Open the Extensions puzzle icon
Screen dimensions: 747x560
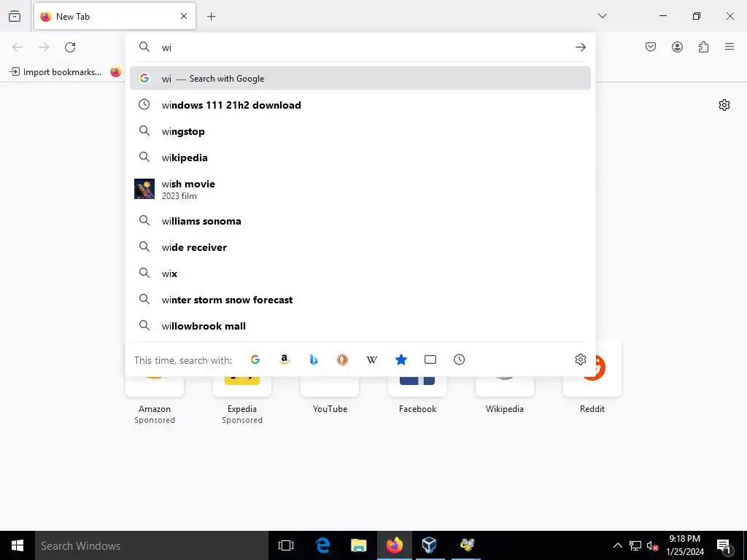[x=703, y=47]
